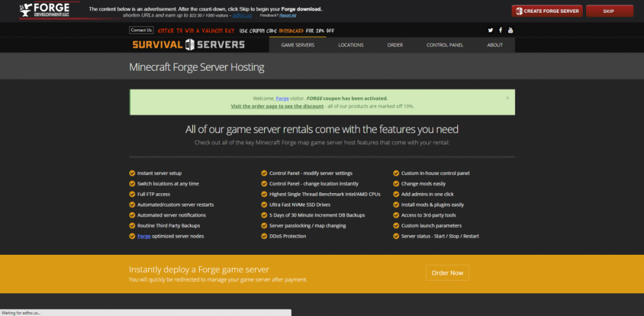
Task: Click the Contact Us button
Action: 141,30
